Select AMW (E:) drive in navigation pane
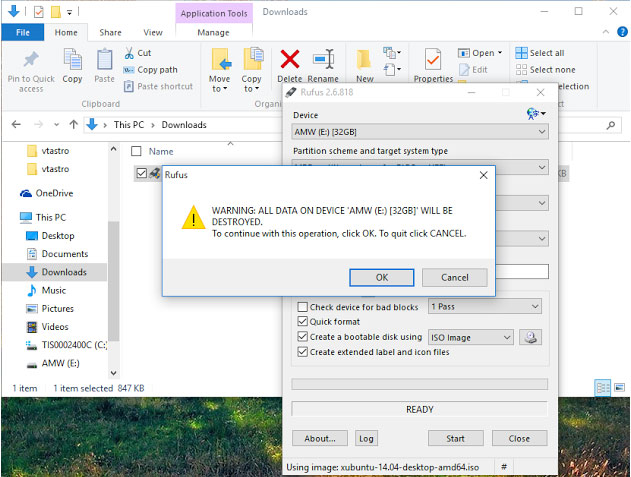Viewport: 631px width, 477px height. coord(53,363)
